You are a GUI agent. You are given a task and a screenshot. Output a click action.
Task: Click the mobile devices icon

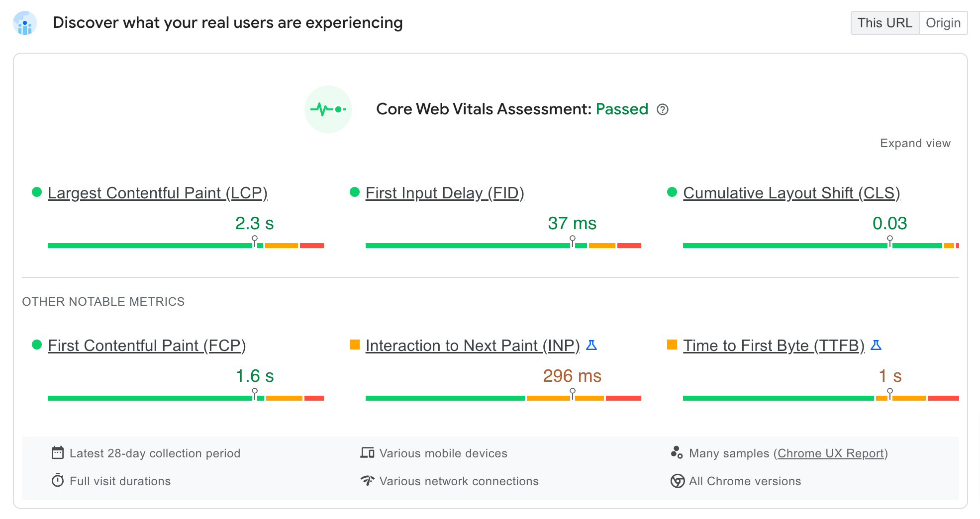click(x=367, y=452)
